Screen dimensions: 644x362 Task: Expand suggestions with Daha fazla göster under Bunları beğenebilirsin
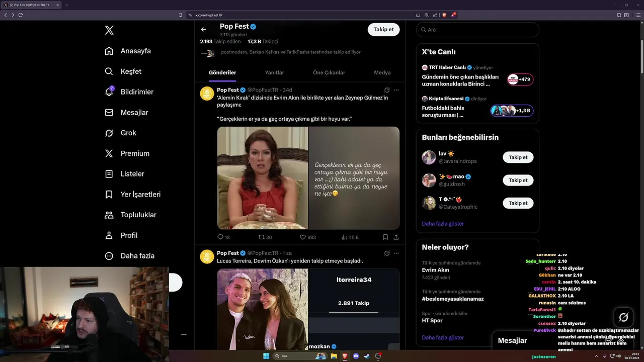pyautogui.click(x=443, y=224)
